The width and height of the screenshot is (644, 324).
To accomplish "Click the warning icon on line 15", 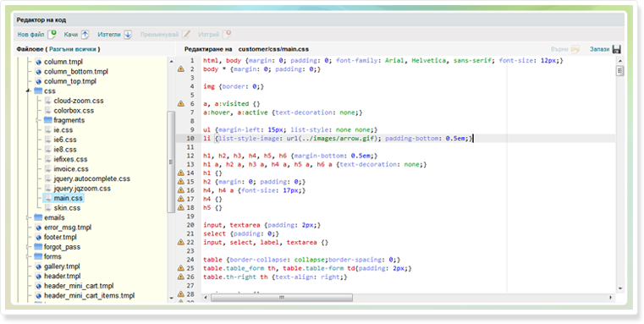I will tap(181, 182).
